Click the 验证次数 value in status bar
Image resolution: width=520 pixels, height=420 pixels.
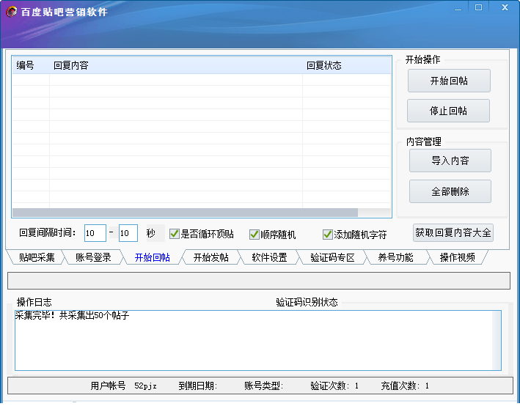(356, 386)
